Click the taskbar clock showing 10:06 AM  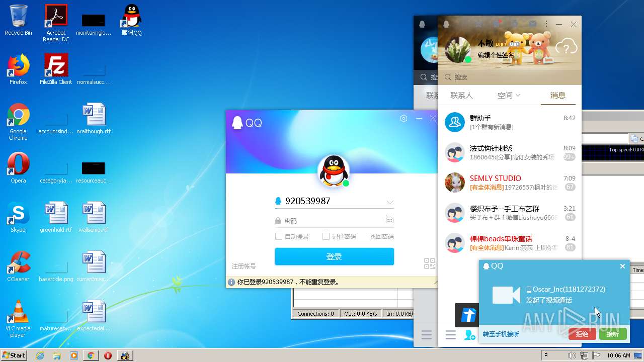[618, 355]
